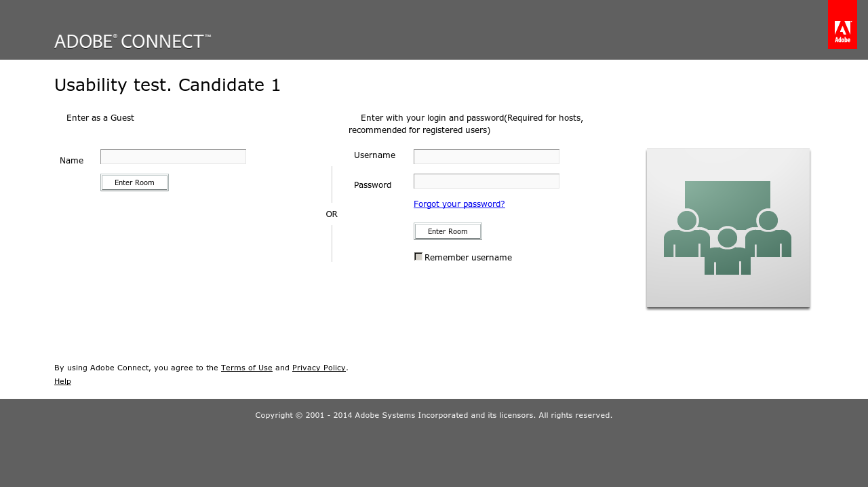
Task: Click the green meeting room people icon
Action: click(728, 228)
